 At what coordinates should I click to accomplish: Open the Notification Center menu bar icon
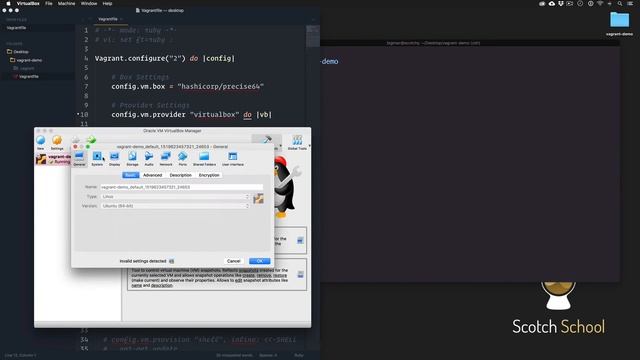click(x=630, y=3)
